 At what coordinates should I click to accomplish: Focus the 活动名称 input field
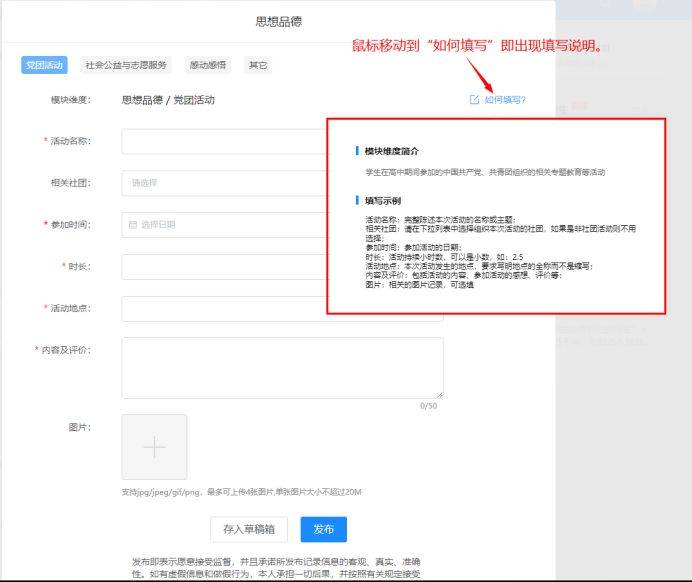pos(224,142)
